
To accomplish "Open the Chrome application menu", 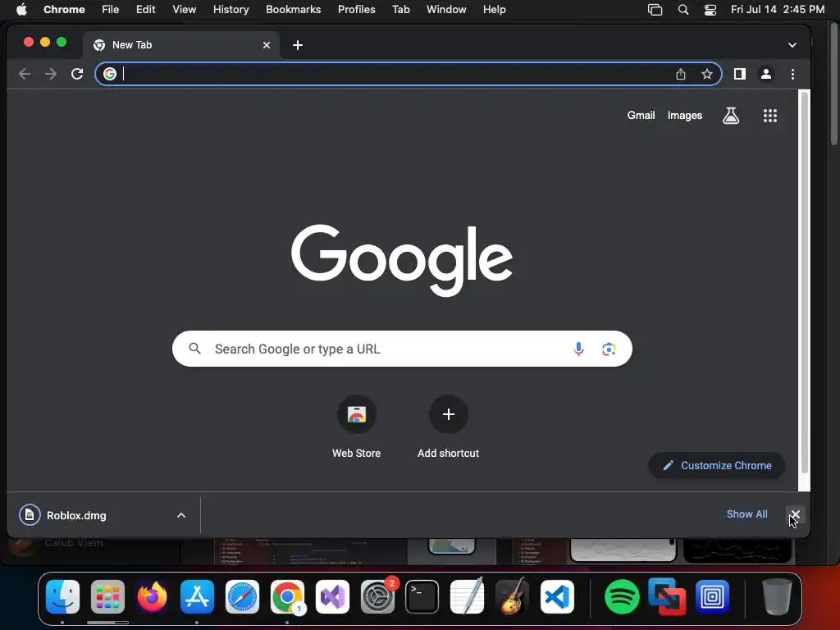I will tap(64, 10).
